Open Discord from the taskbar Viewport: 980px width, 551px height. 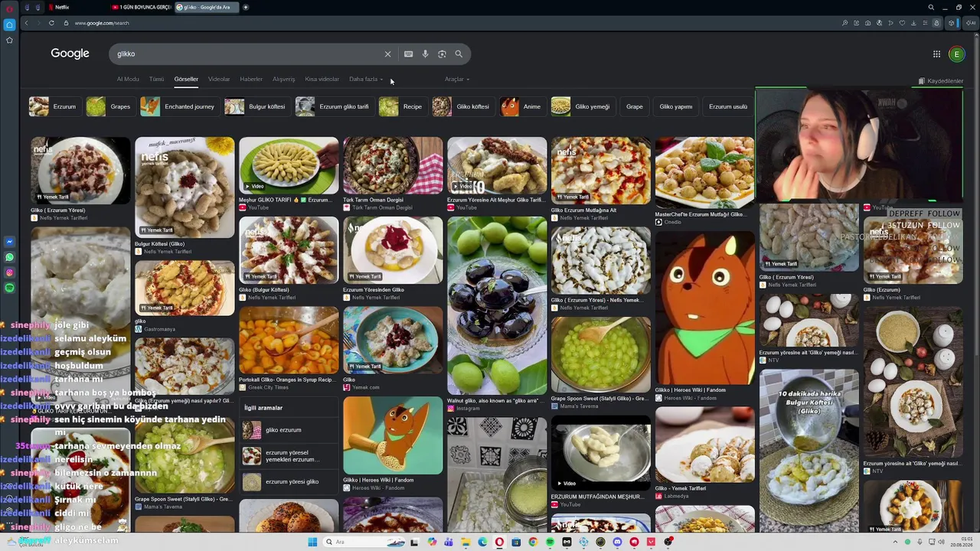617,542
